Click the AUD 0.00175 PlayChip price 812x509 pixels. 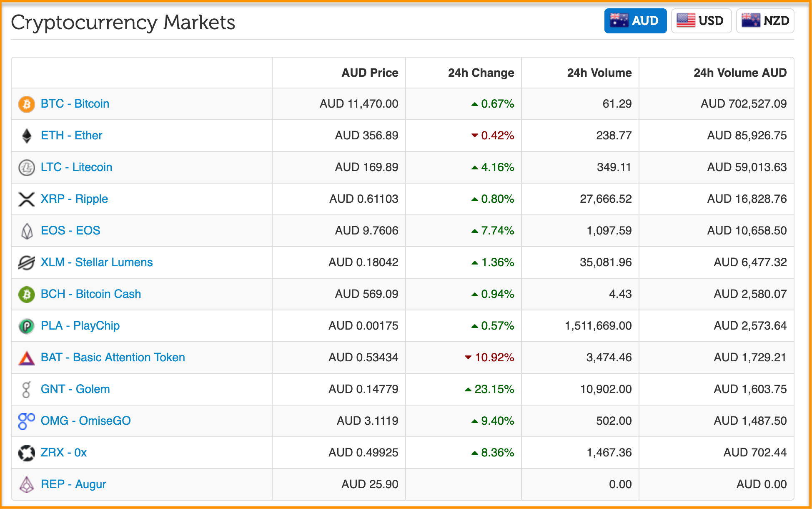(x=363, y=325)
